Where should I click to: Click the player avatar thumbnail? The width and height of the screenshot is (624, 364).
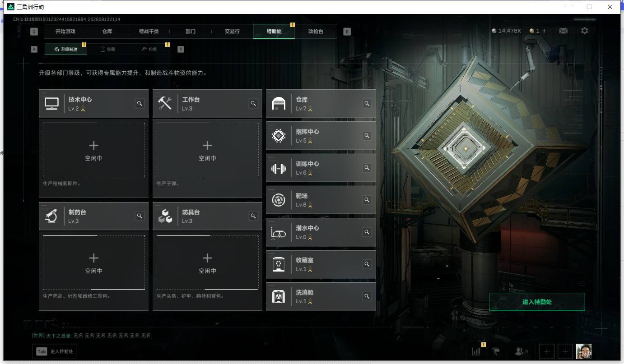[x=584, y=351]
